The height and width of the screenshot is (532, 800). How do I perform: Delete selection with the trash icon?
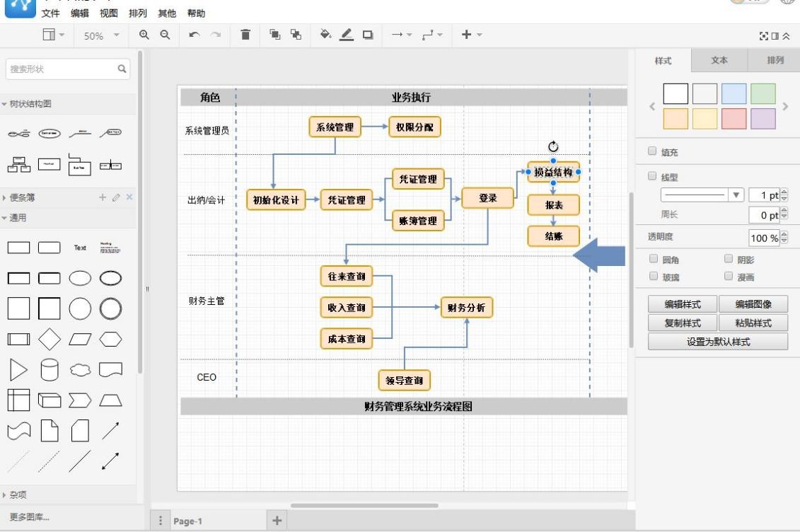[x=245, y=35]
